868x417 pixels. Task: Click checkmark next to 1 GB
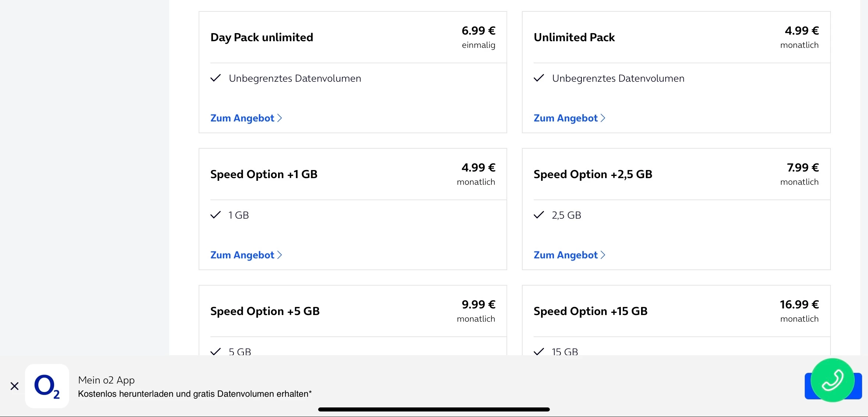click(216, 215)
